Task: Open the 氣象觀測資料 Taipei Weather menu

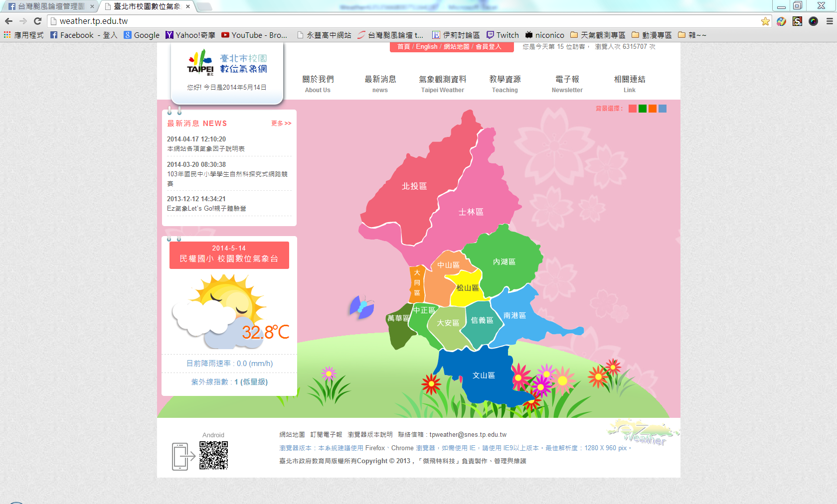Action: pos(442,83)
